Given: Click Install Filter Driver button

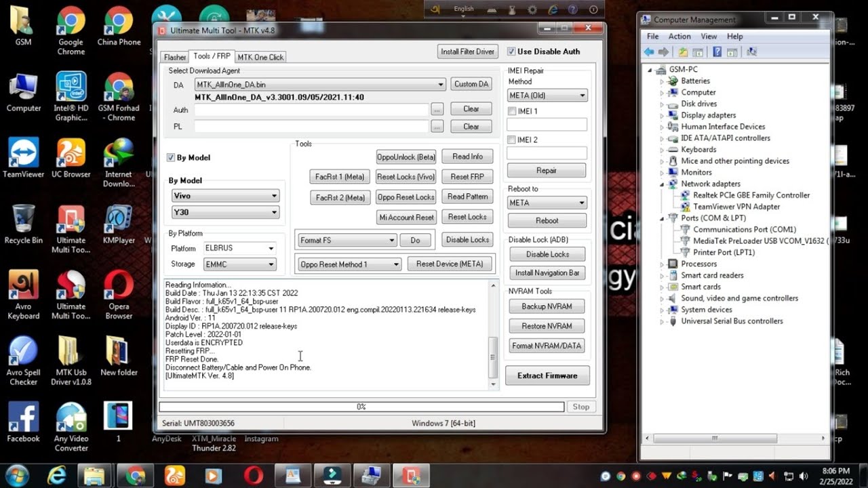Looking at the screenshot, I should pos(468,52).
